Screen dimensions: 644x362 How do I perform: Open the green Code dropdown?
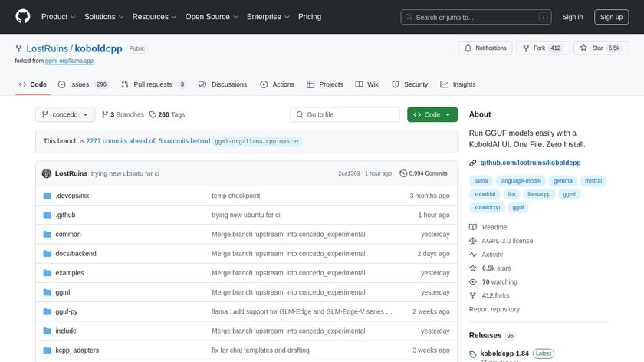click(432, 114)
